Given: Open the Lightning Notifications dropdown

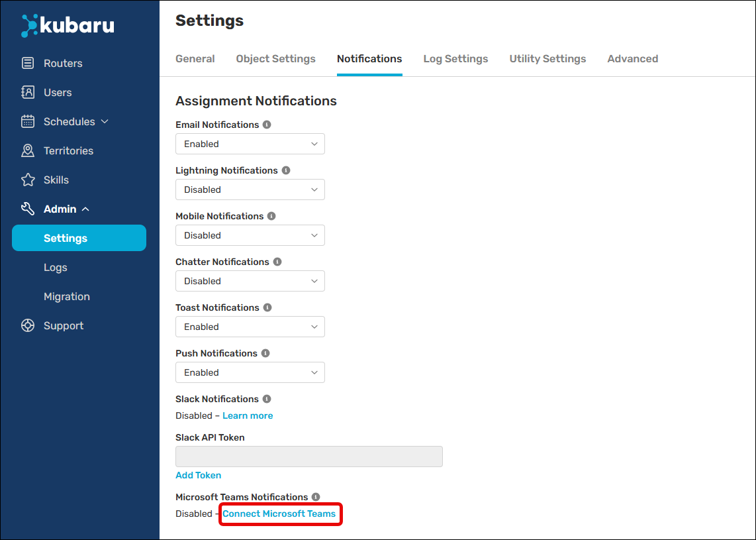Looking at the screenshot, I should [250, 189].
